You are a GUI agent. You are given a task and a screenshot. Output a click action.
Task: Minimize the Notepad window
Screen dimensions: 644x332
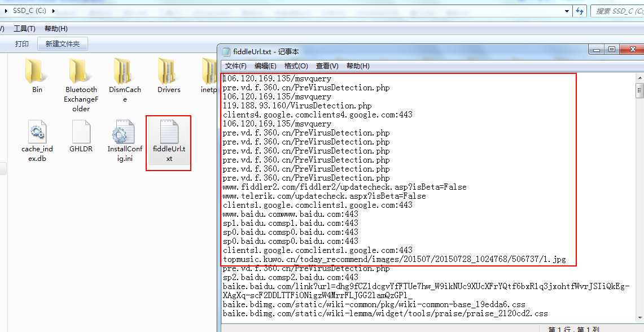pyautogui.click(x=597, y=50)
